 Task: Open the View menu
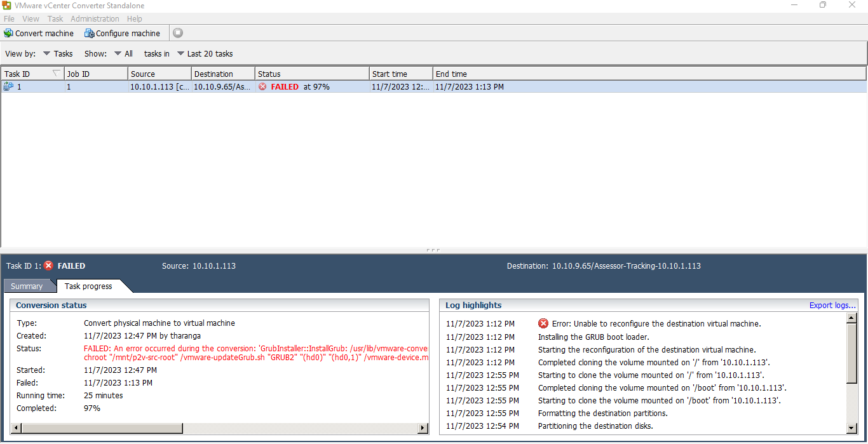31,18
